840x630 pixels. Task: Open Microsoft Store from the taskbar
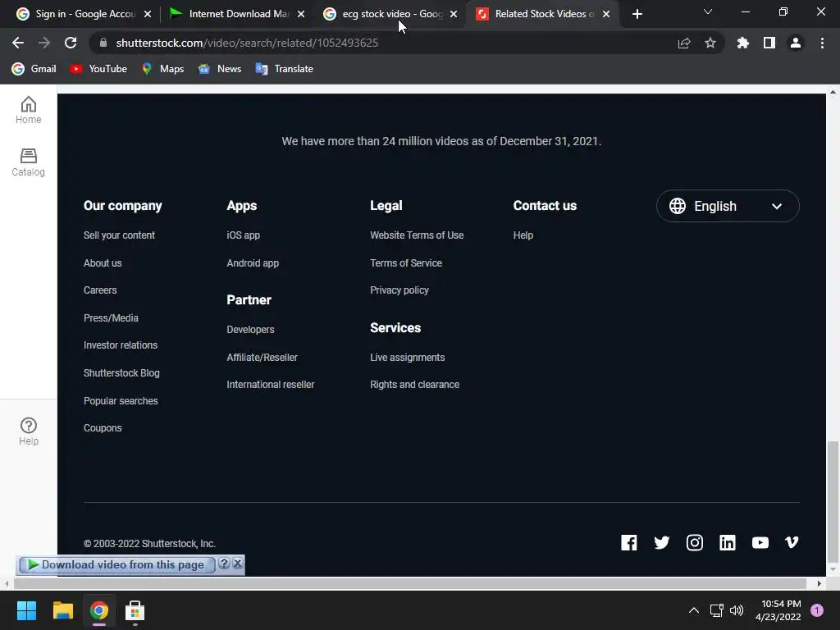[x=135, y=610]
